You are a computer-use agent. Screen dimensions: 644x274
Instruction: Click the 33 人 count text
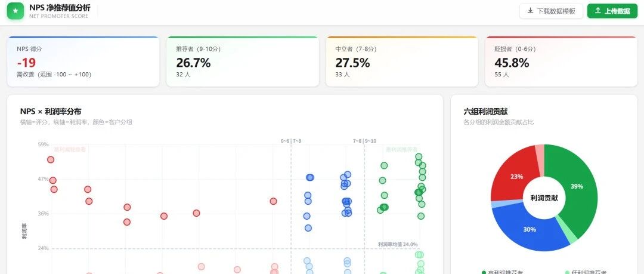click(x=342, y=75)
